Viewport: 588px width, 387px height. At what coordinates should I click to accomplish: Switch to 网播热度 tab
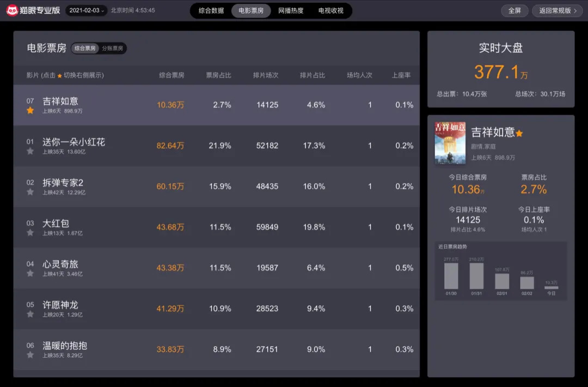click(291, 10)
